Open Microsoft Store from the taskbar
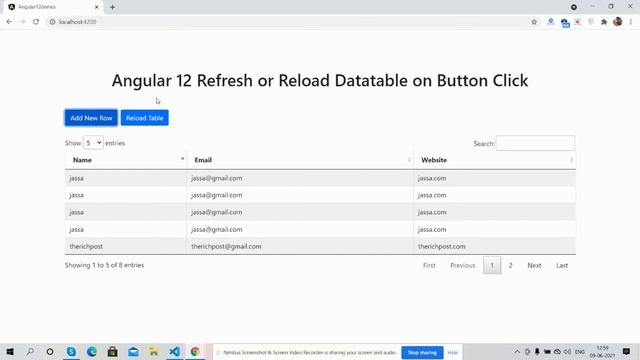Screen dimensions: 640x360 [x=112, y=351]
